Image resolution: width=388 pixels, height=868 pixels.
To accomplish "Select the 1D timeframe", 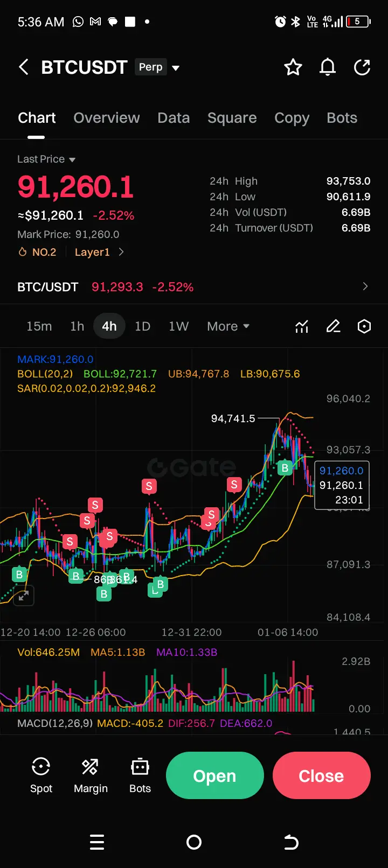I will [x=142, y=326].
